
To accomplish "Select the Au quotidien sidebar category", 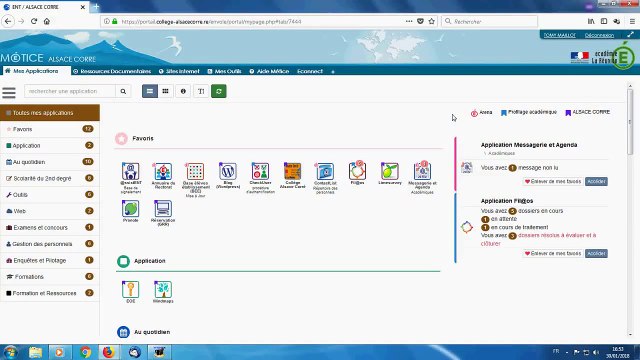I will coord(50,162).
